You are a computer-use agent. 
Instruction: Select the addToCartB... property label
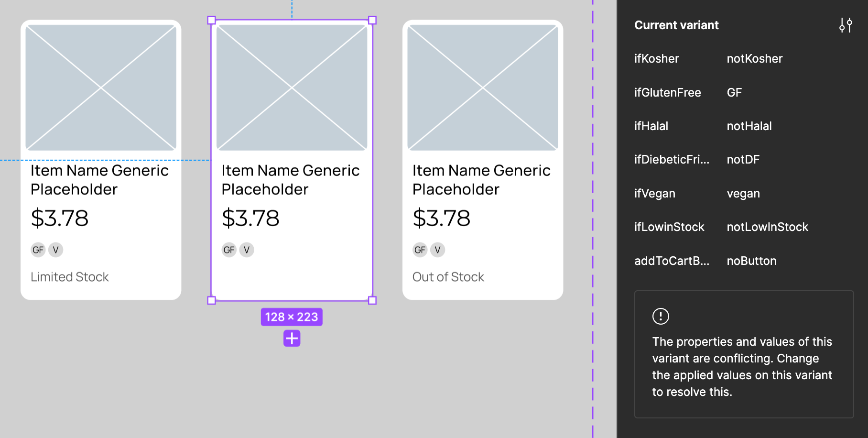click(x=672, y=261)
